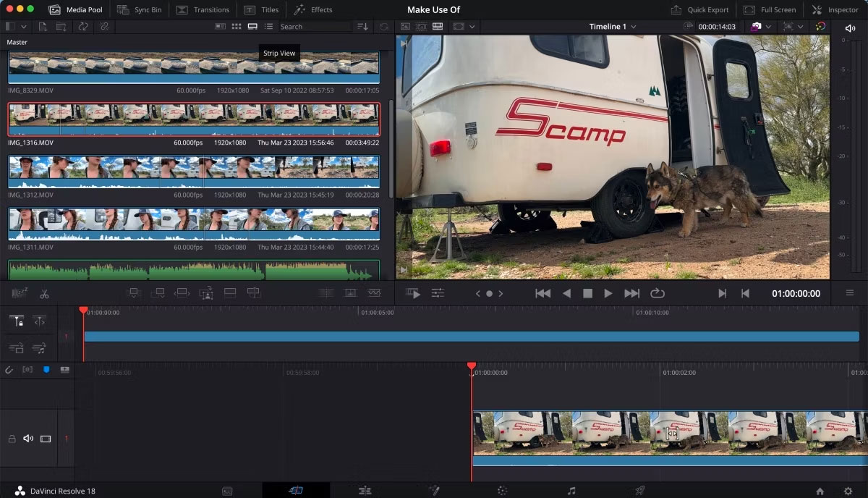
Task: Lock video track 1
Action: [x=12, y=439]
